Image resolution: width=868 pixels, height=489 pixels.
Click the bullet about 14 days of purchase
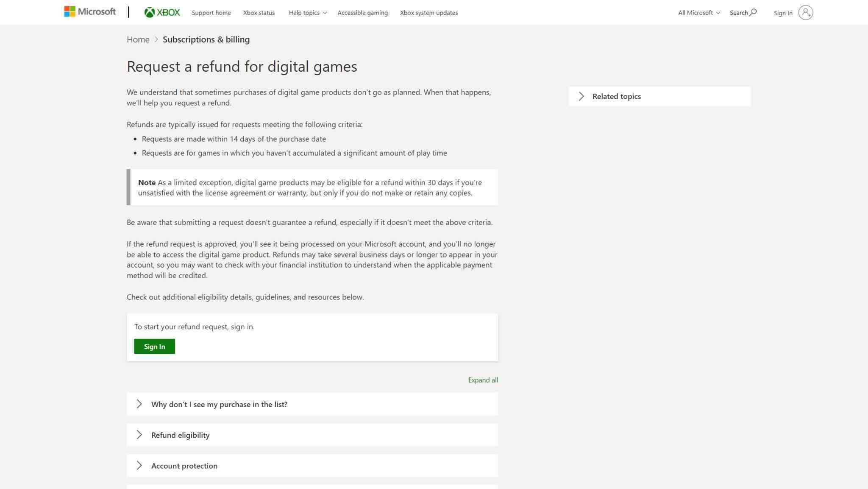click(234, 139)
